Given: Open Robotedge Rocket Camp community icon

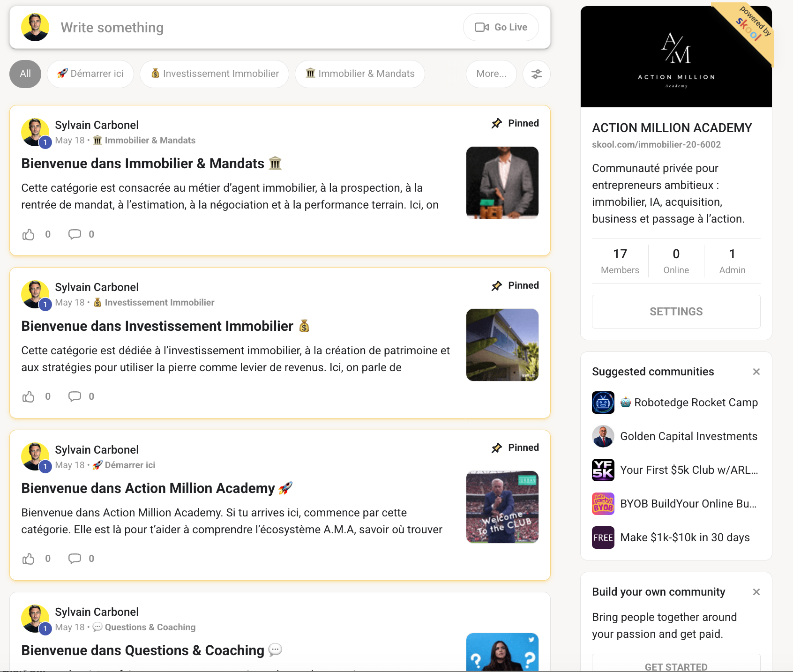Looking at the screenshot, I should coord(603,403).
